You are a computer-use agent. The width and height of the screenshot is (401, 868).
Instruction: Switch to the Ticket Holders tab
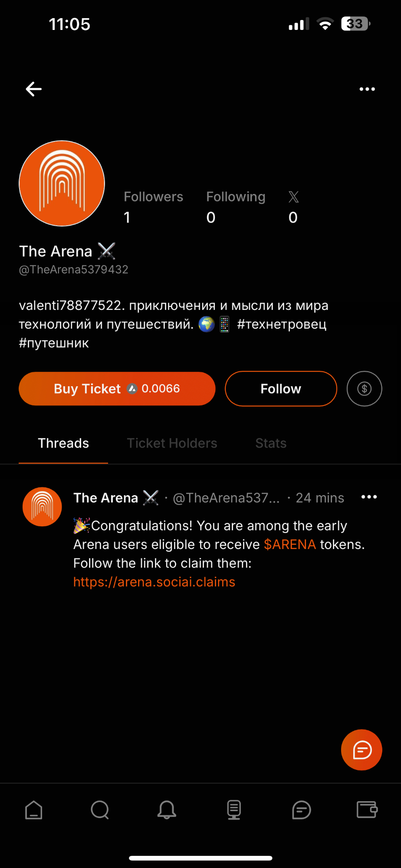click(x=172, y=443)
